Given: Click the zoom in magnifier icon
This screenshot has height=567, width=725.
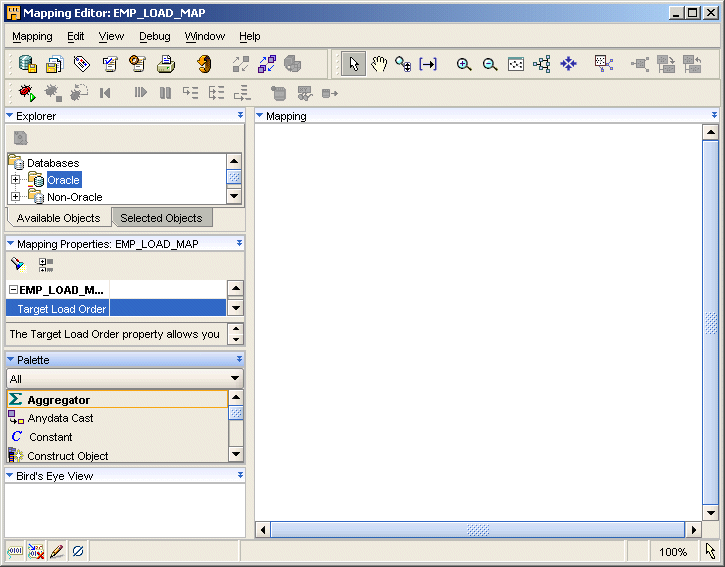Looking at the screenshot, I should (464, 64).
